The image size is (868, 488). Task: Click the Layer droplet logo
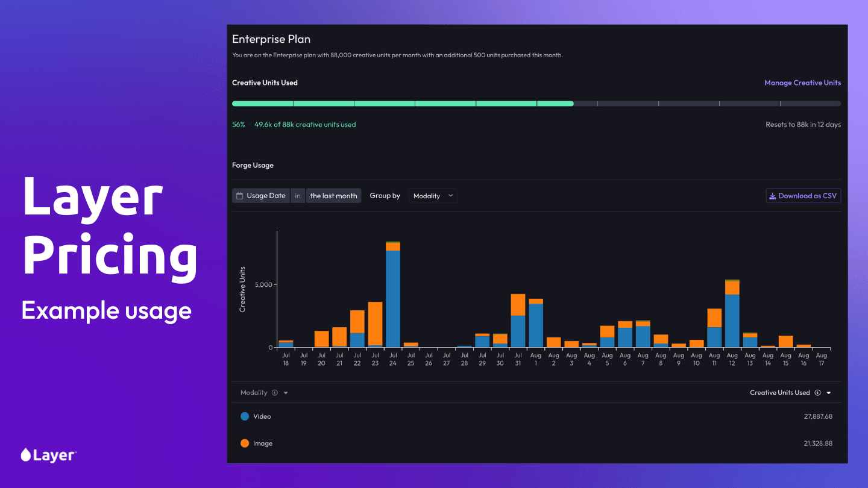[x=26, y=455]
